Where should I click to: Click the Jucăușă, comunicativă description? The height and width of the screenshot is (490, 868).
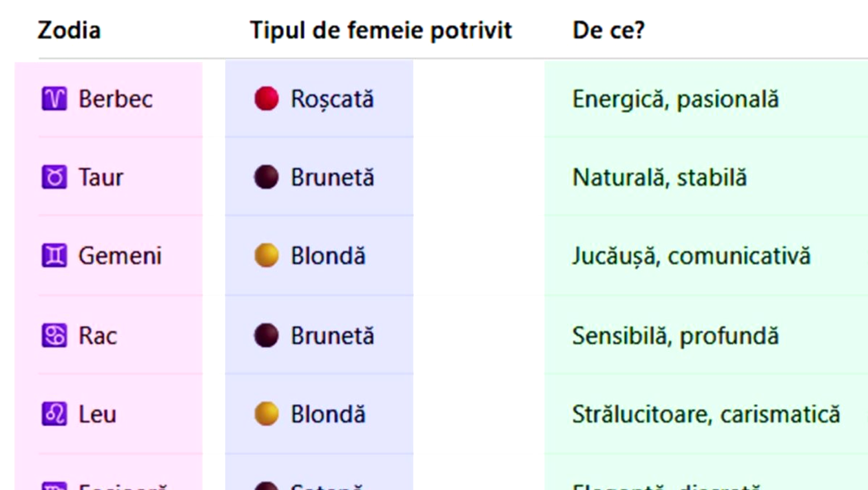click(691, 256)
